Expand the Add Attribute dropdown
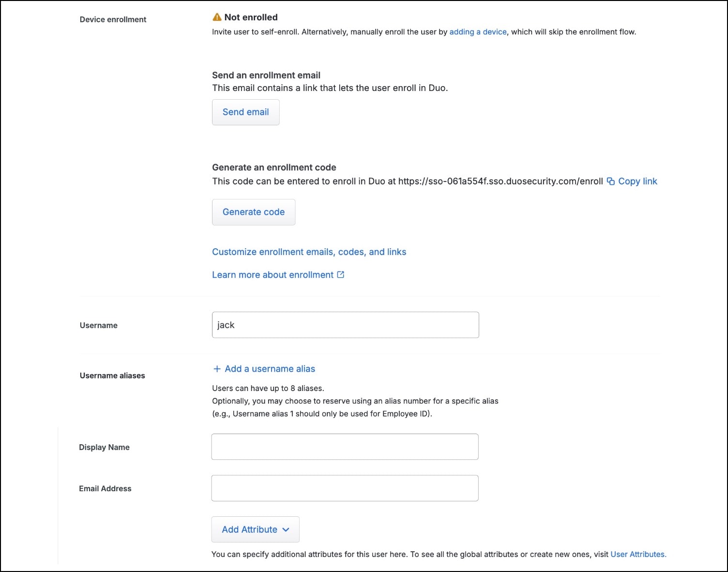Image resolution: width=728 pixels, height=572 pixels. tap(255, 529)
